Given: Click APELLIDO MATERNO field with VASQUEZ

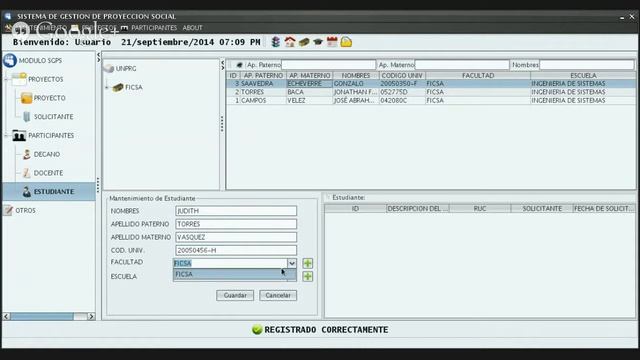Looking at the screenshot, I should click(x=236, y=237).
